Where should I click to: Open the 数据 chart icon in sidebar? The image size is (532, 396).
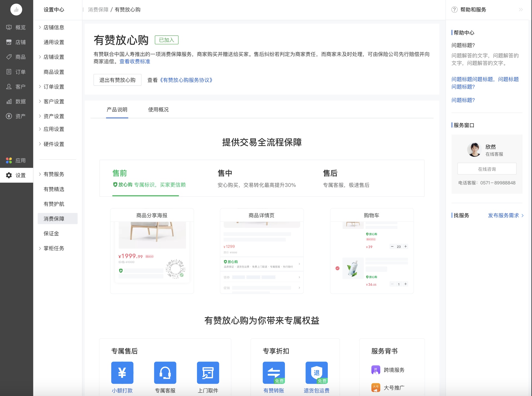pyautogui.click(x=9, y=101)
